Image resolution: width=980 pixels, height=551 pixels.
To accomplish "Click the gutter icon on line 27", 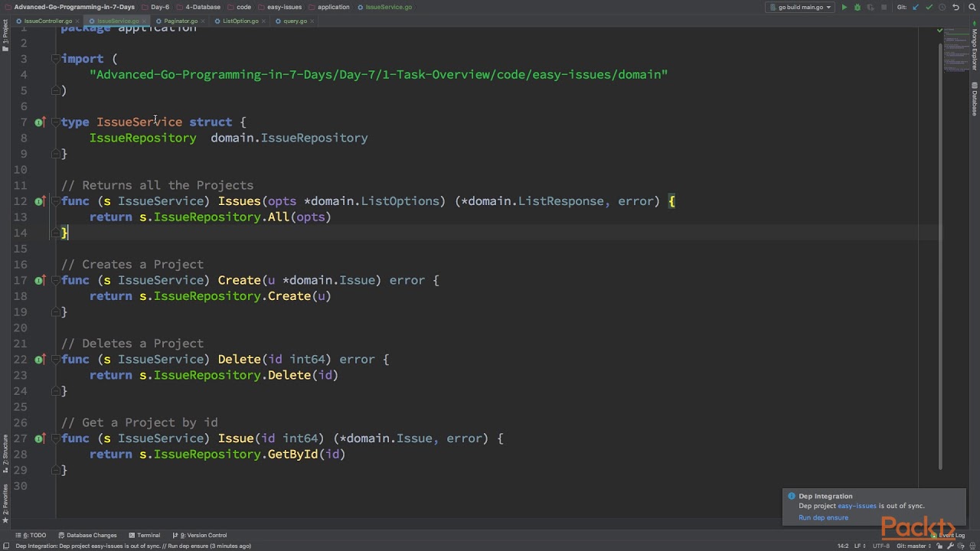I will pyautogui.click(x=40, y=439).
